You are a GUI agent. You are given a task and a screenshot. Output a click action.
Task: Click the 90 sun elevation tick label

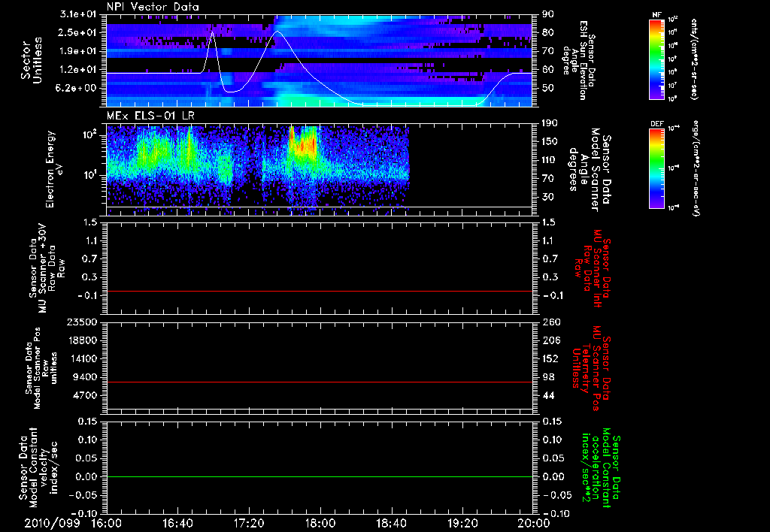pyautogui.click(x=548, y=14)
